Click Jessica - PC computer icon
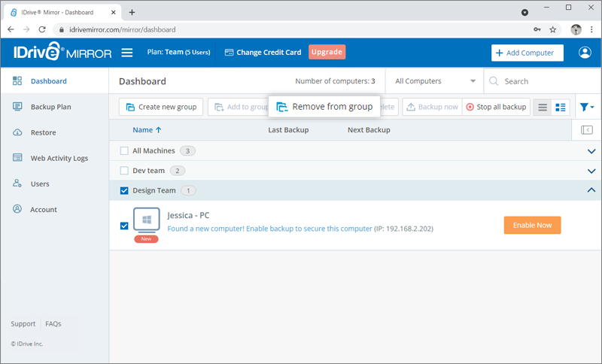 pos(146,220)
